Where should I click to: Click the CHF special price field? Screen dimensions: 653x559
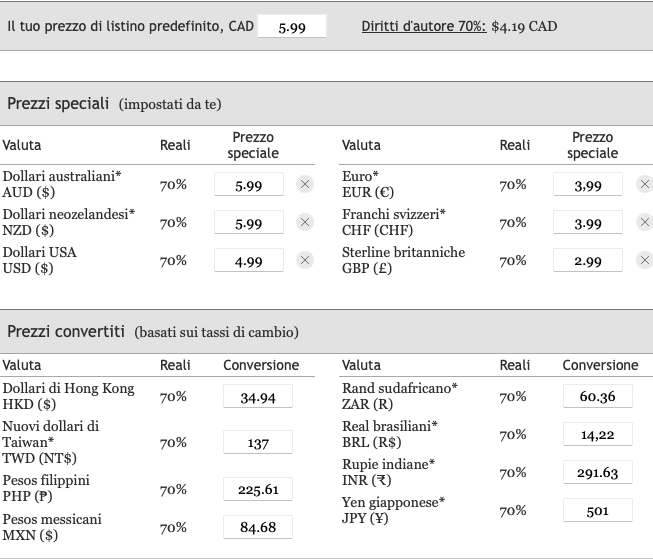pyautogui.click(x=587, y=223)
